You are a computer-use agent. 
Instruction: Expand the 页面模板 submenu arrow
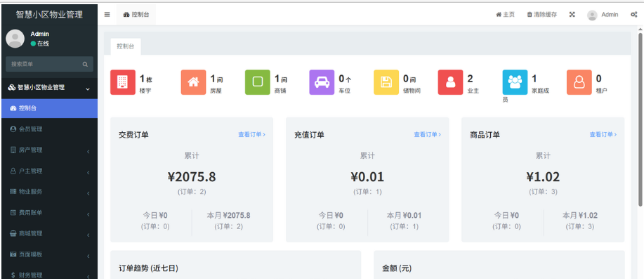click(88, 256)
